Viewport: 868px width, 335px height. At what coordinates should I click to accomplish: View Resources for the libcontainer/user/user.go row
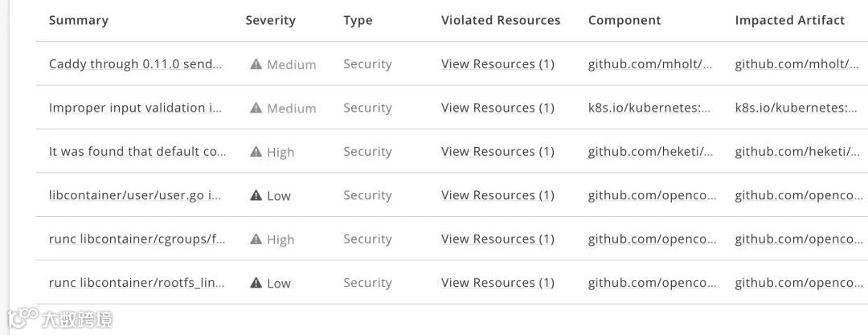497,195
